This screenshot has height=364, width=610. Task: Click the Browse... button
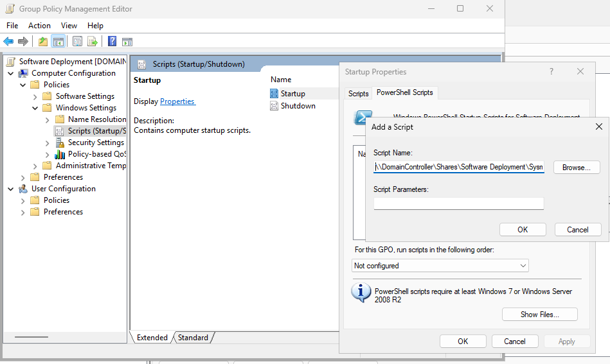click(x=576, y=168)
